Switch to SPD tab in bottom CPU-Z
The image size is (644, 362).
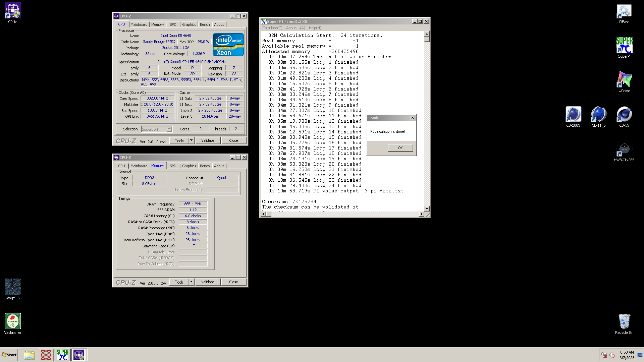coord(173,166)
